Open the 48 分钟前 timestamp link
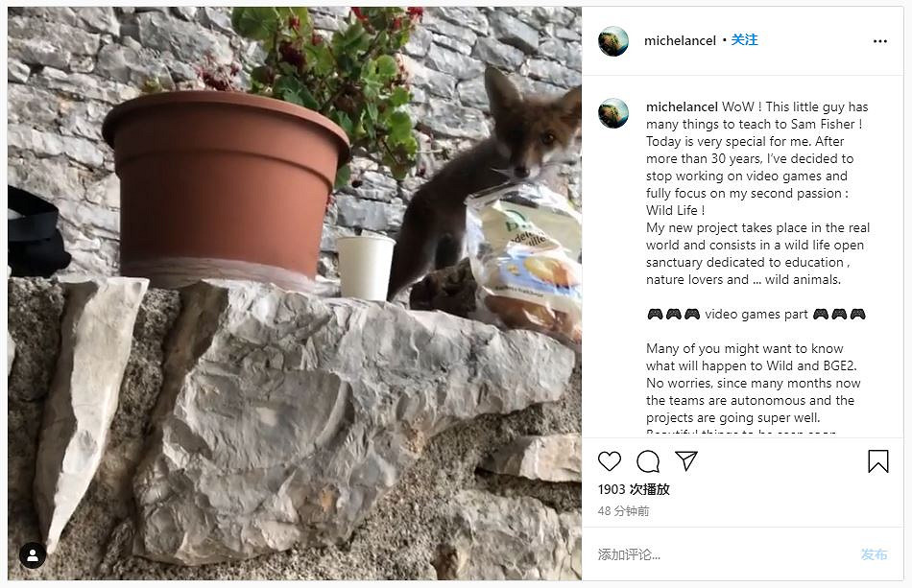912x588 pixels. click(624, 511)
